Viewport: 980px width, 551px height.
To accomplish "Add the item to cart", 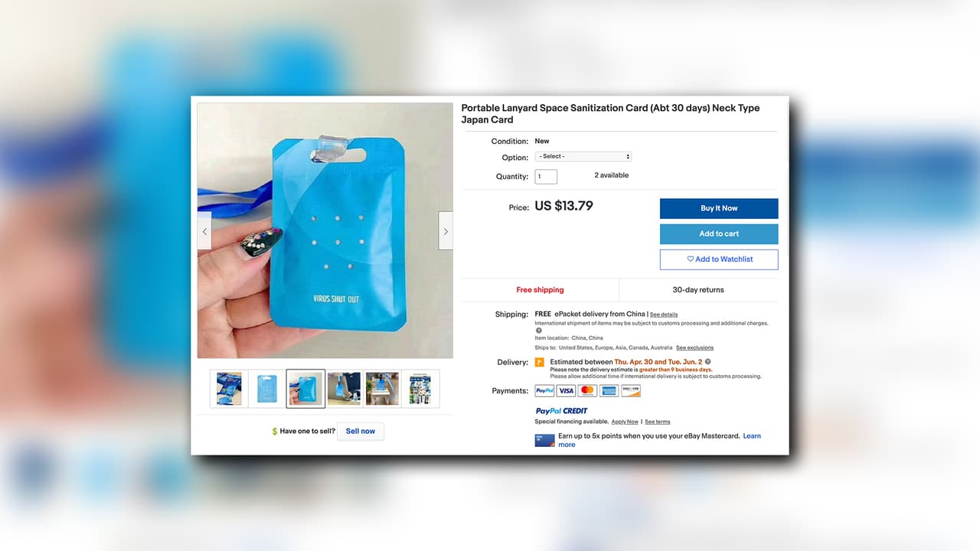I will tap(719, 234).
